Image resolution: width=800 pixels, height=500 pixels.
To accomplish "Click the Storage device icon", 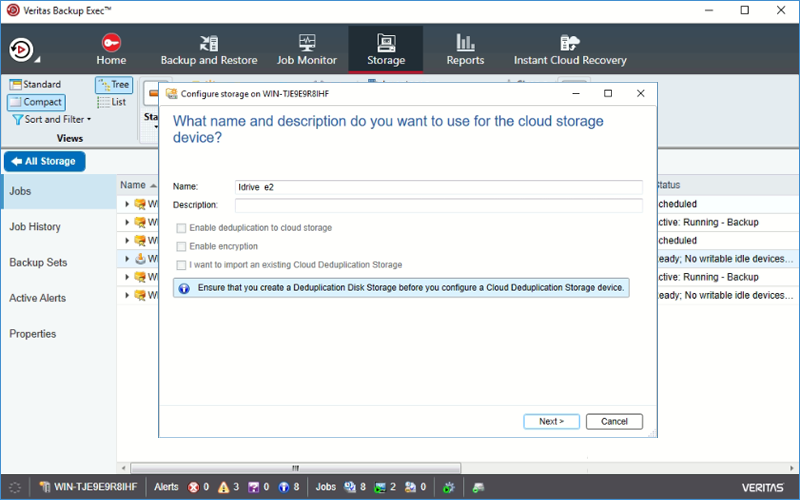I will click(386, 43).
